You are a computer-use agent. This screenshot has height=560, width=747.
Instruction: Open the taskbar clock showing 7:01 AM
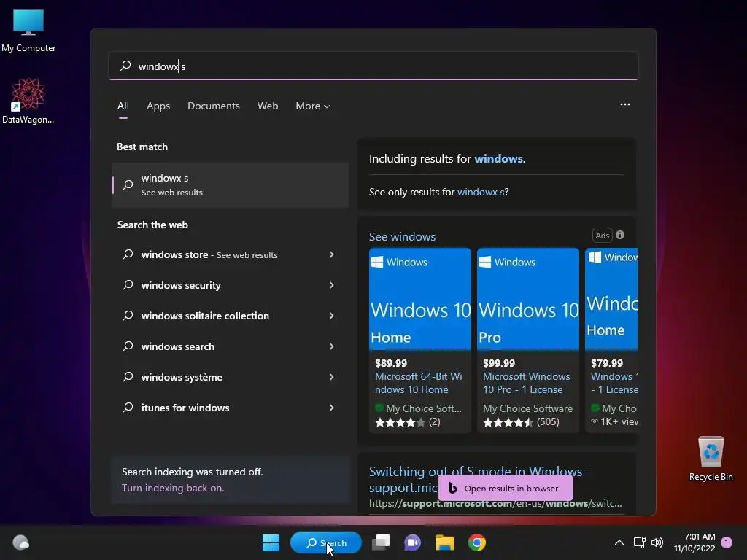(694, 542)
